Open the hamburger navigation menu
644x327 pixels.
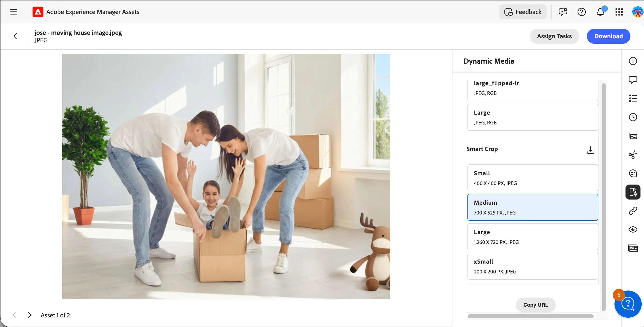14,12
